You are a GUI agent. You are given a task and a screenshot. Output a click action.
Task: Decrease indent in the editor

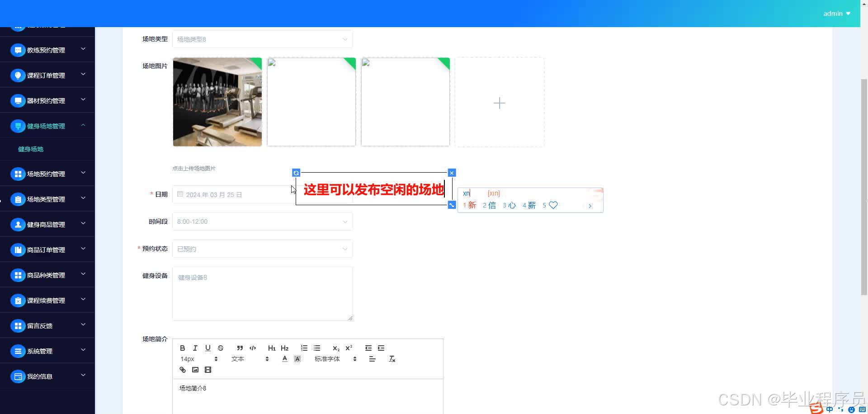pyautogui.click(x=368, y=348)
